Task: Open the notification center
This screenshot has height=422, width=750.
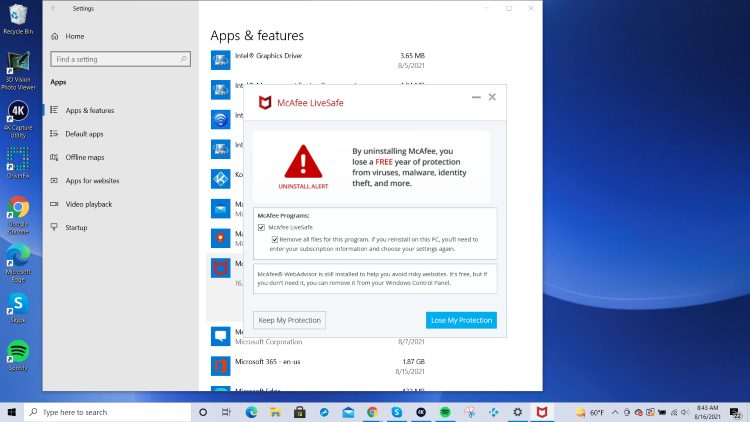Action: click(x=736, y=412)
